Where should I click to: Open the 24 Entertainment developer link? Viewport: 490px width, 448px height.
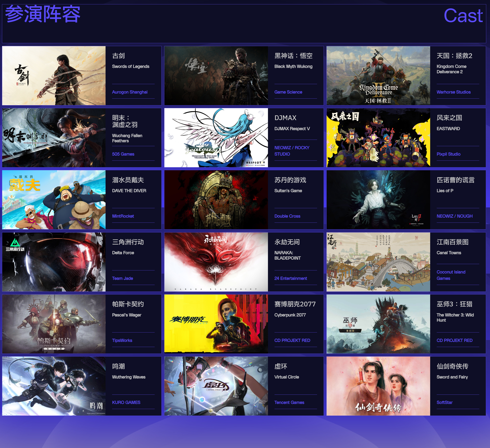[291, 278]
